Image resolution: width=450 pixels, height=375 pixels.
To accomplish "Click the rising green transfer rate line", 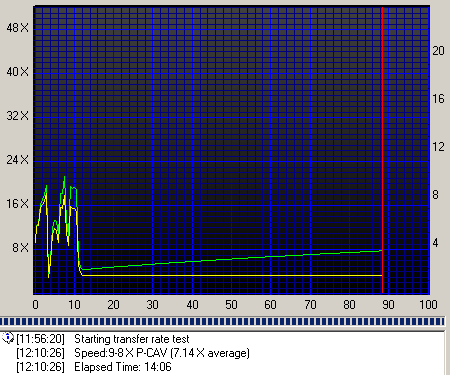I will (233, 259).
